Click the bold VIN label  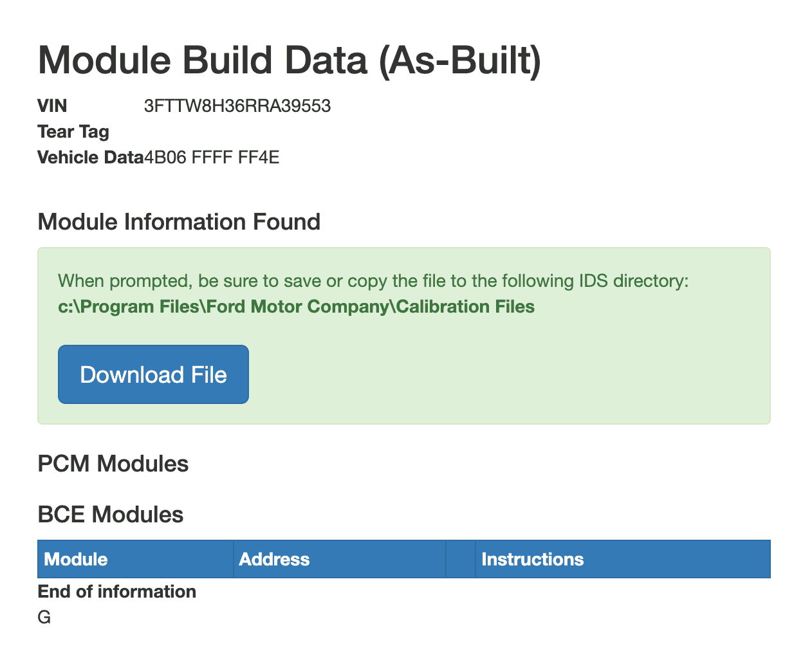tap(52, 106)
